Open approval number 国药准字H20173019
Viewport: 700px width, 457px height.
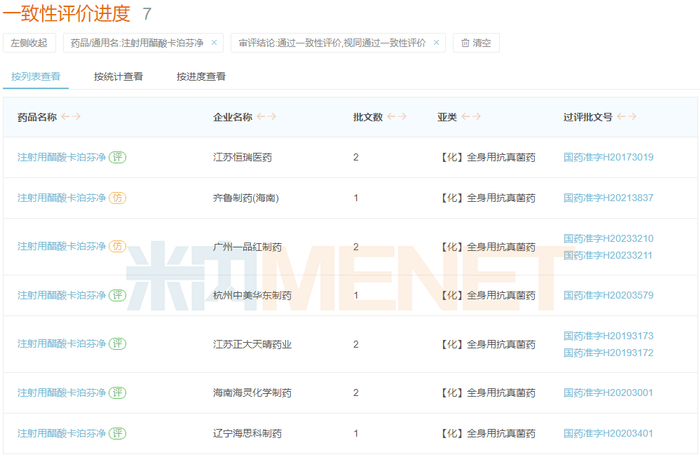[608, 157]
